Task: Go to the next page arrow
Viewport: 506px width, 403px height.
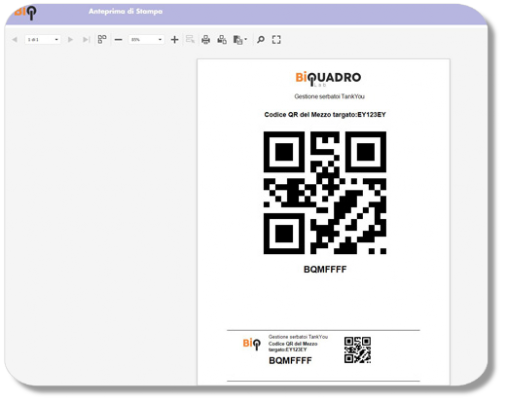Action: pyautogui.click(x=70, y=40)
